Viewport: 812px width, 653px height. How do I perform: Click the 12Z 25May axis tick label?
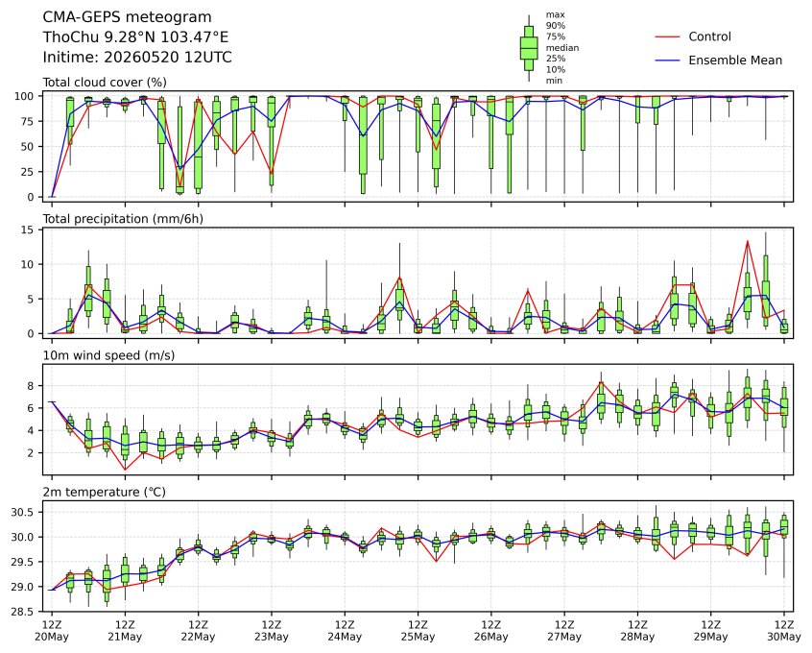(418, 630)
